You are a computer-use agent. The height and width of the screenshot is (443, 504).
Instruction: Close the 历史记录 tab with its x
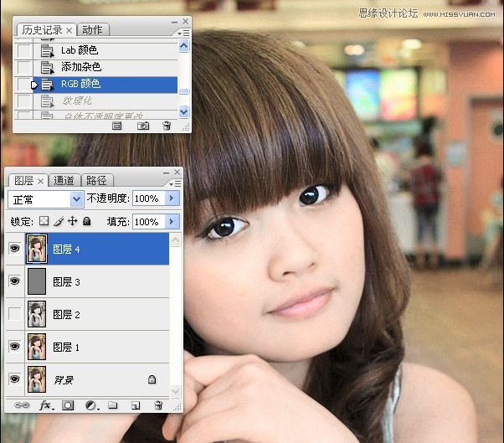69,30
